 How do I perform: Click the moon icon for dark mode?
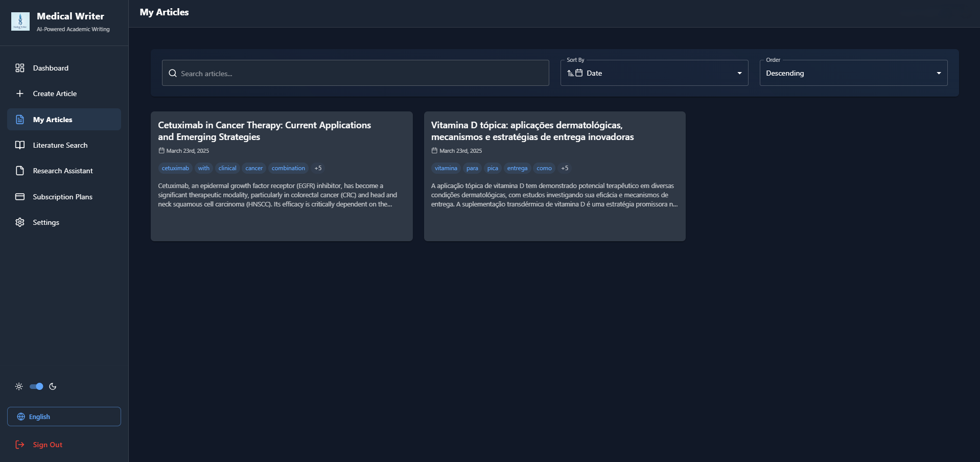point(53,387)
